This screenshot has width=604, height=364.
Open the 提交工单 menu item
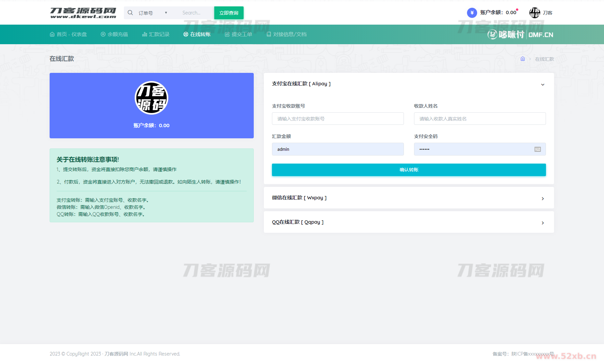coord(239,34)
